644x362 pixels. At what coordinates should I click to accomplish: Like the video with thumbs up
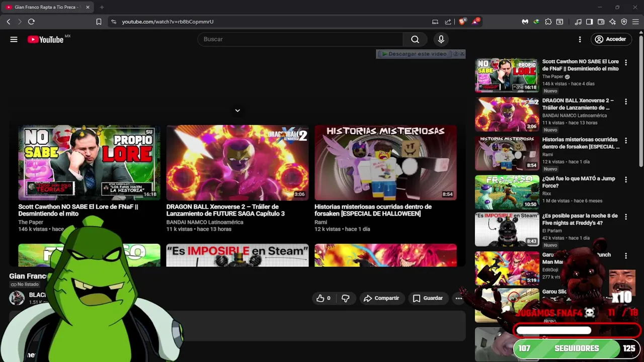(x=323, y=298)
